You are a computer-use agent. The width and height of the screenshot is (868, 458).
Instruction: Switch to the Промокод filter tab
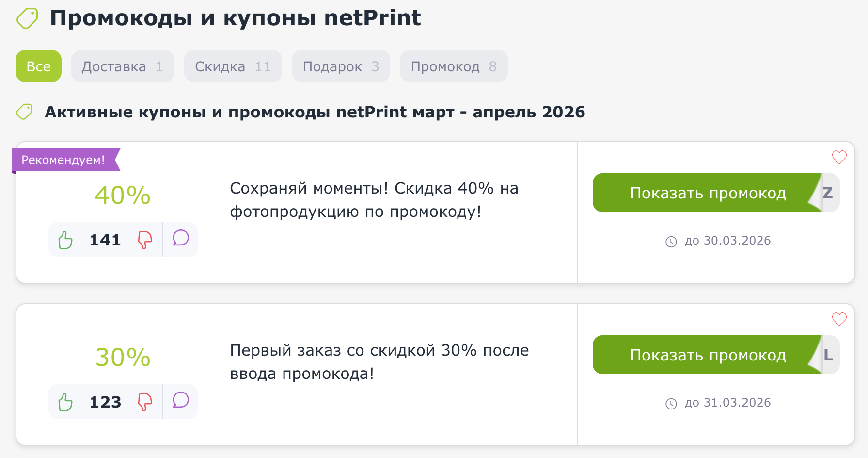tap(454, 66)
